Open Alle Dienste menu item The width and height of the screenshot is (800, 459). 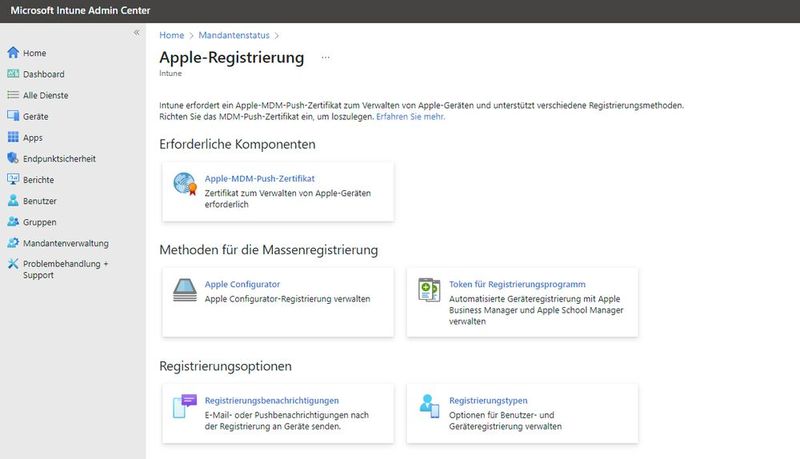coord(45,95)
